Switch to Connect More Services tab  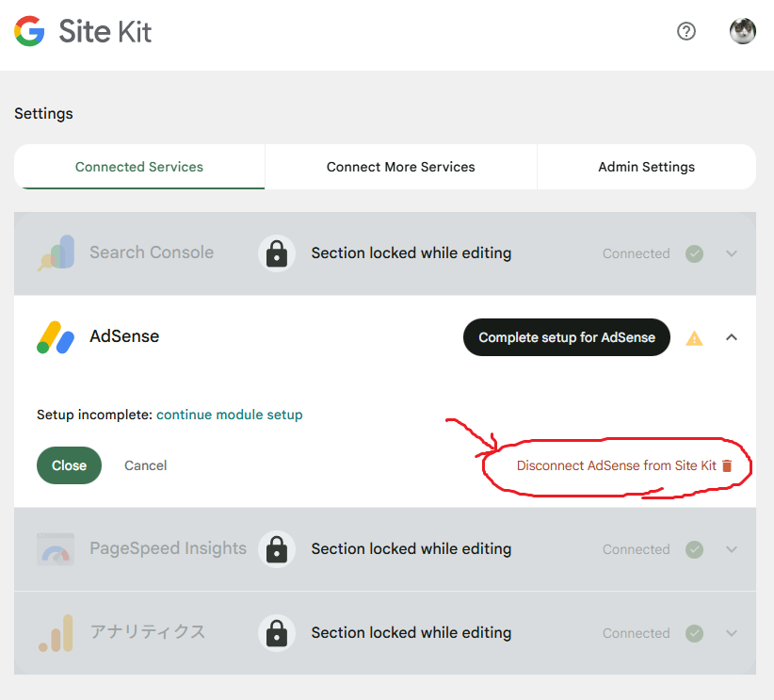pyautogui.click(x=400, y=167)
